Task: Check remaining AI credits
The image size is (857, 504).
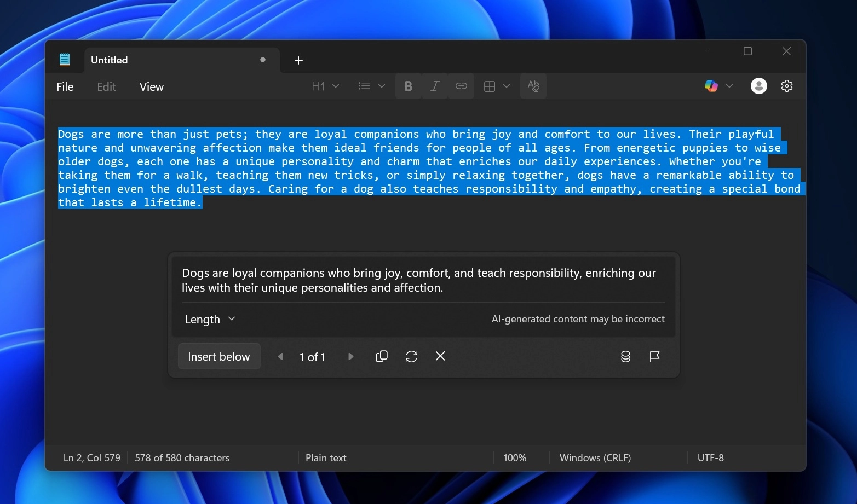Action: [625, 356]
